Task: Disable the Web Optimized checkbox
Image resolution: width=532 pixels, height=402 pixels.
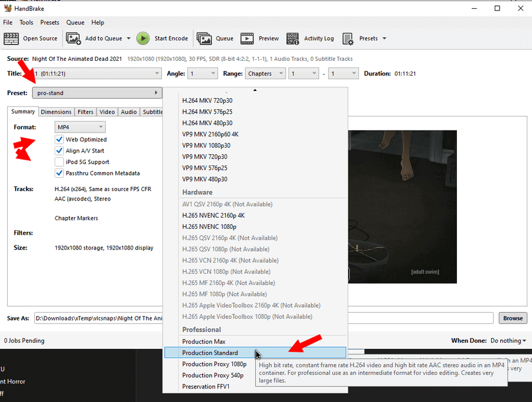Action: [x=59, y=140]
